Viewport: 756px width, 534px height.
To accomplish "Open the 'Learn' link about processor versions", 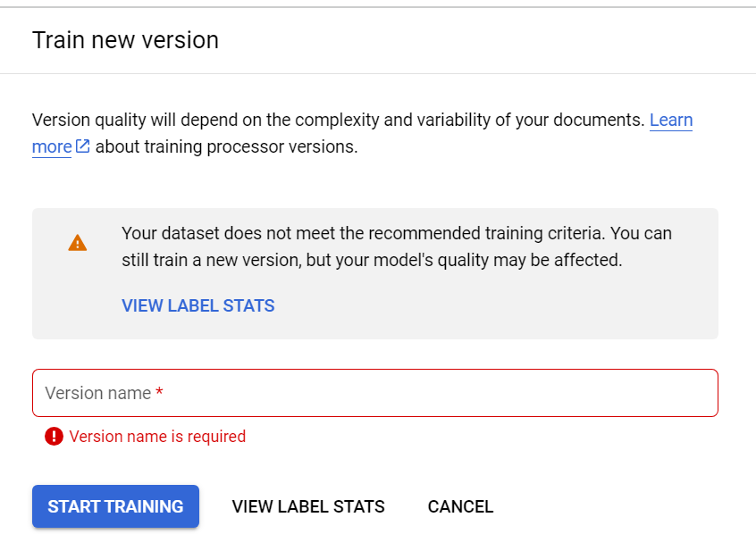I will [x=670, y=120].
